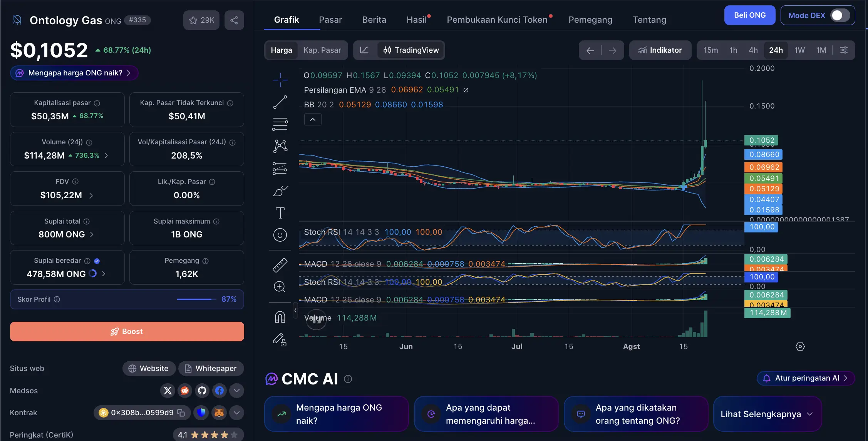
Task: Expand Lihat Selengkapnya AI prompts
Action: click(x=767, y=414)
